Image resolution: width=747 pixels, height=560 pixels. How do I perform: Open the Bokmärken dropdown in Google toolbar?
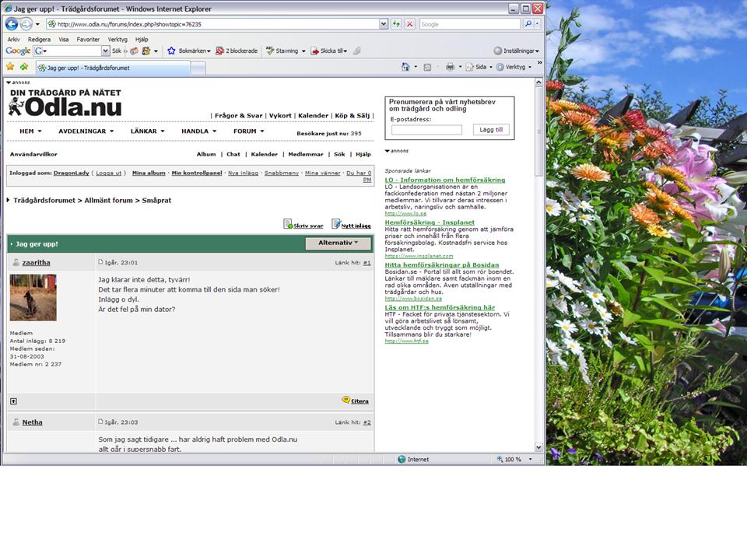click(189, 51)
